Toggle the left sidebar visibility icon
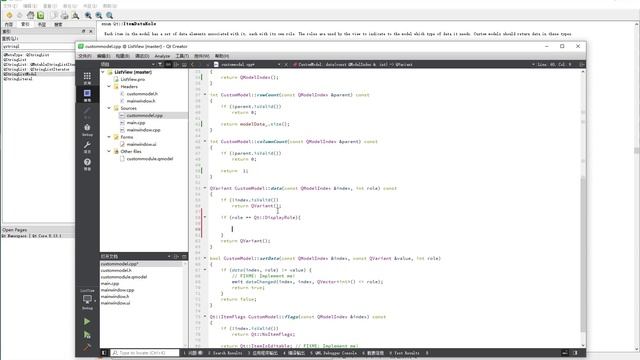 pos(104,353)
